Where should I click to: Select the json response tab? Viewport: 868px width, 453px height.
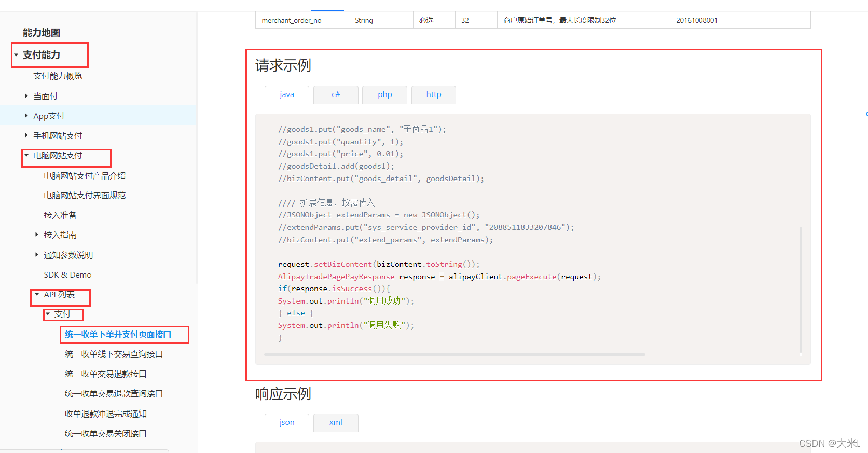click(x=287, y=422)
